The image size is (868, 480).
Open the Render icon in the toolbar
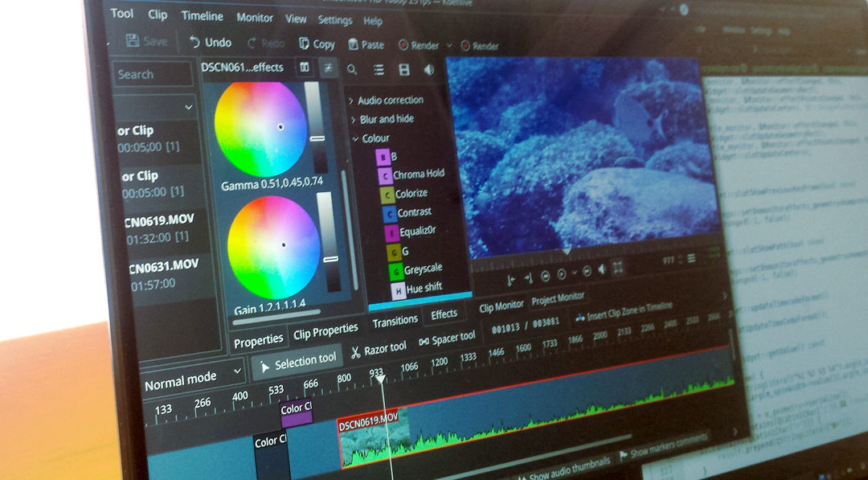coord(404,46)
